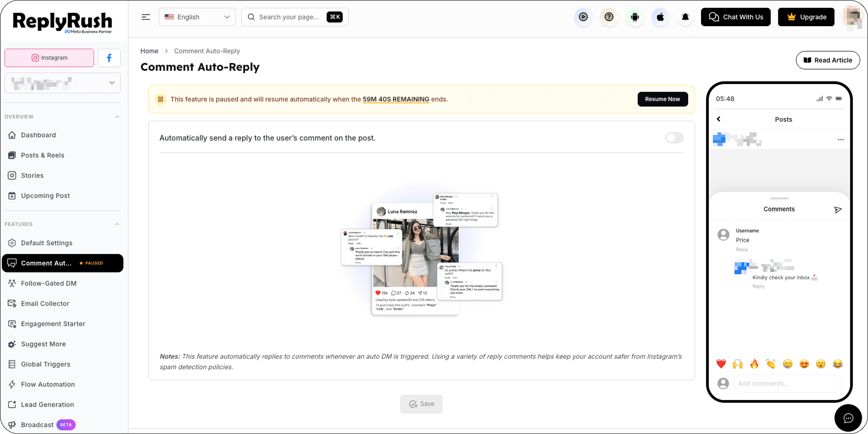Viewport: 868px width, 434px height.
Task: Pick the heart-eyes emoji in preview
Action: pos(804,364)
